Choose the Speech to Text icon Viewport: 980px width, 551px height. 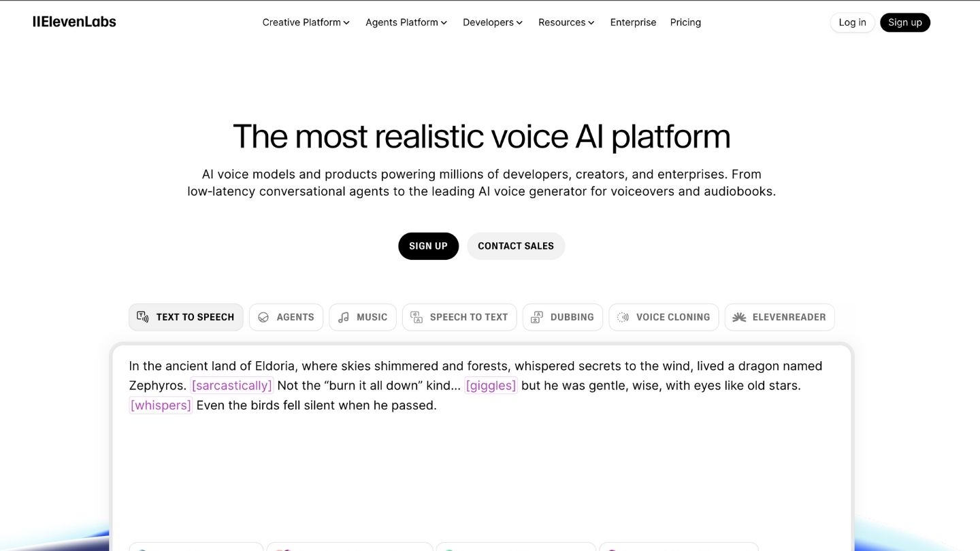click(416, 317)
